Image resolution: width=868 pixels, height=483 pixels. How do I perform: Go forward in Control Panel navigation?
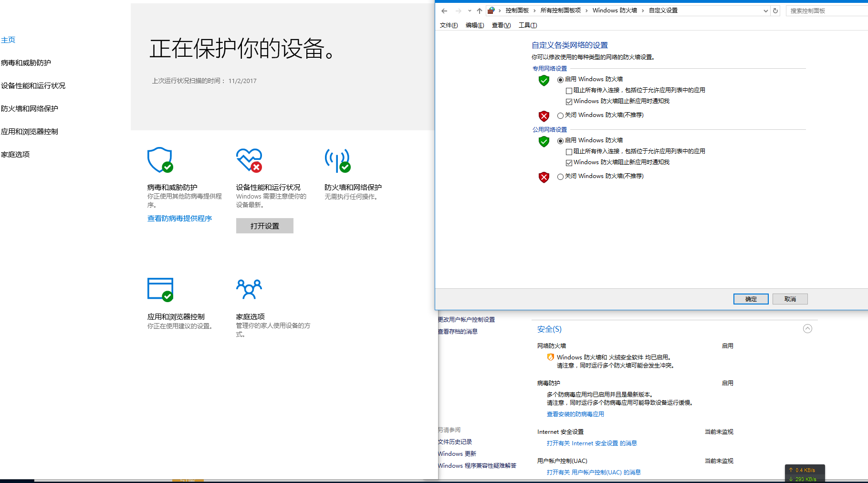pyautogui.click(x=458, y=11)
